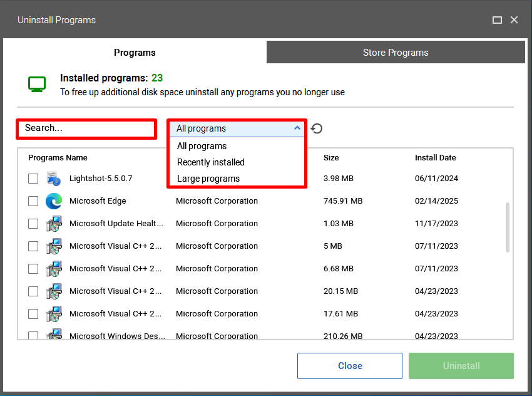Switch to the Store Programs tab
The image size is (532, 396).
tap(396, 52)
